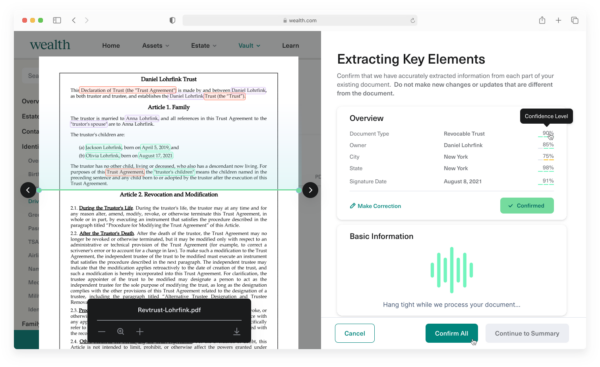Click the Revocable Trust value
The image size is (600, 367).
click(x=464, y=134)
